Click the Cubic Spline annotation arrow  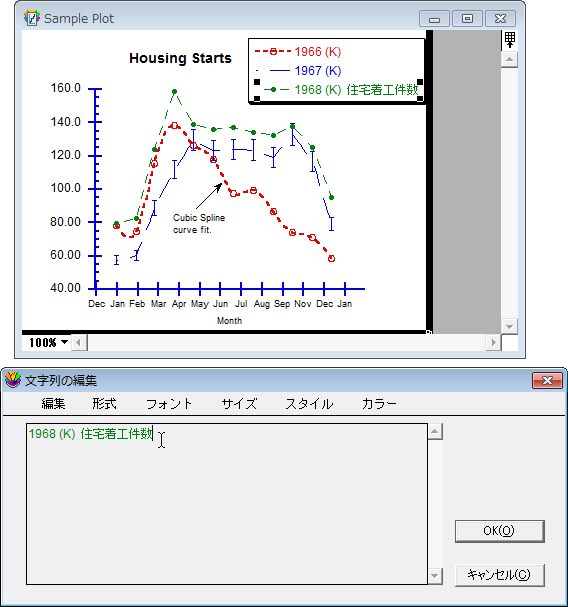click(x=209, y=196)
